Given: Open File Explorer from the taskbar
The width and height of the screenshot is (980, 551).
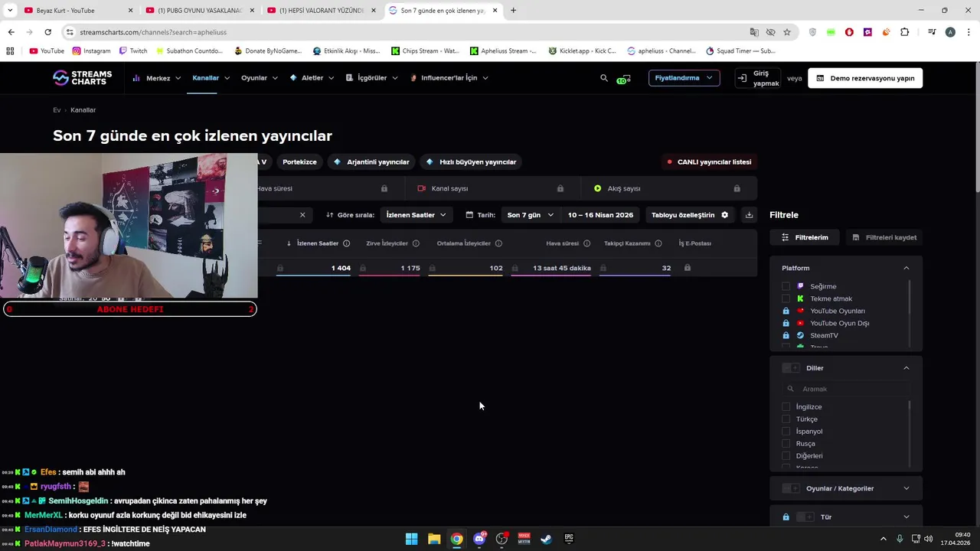Looking at the screenshot, I should tap(434, 539).
